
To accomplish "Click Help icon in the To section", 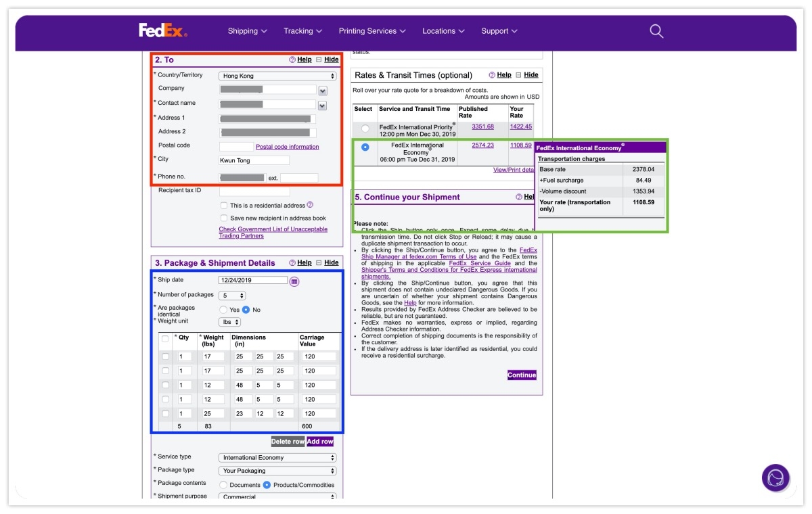I will (x=292, y=60).
